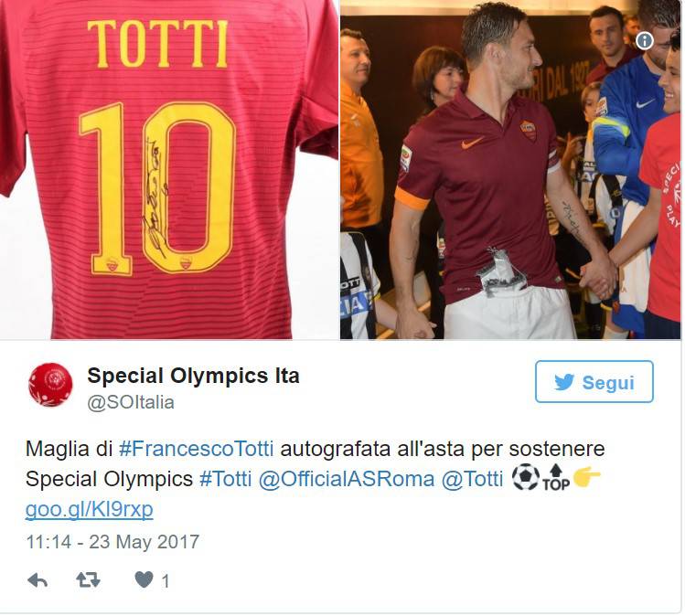
Task: Click the pointing hand emoji
Action: click(587, 476)
